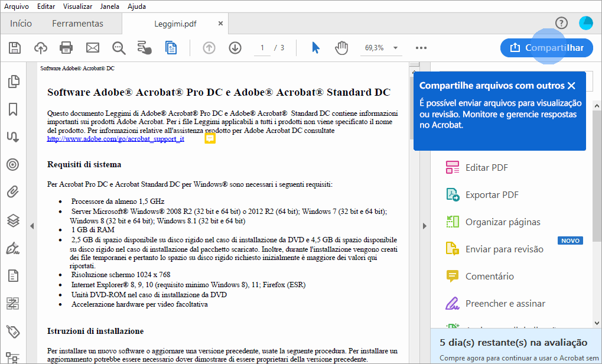Open the Layers panel
Image resolution: width=602 pixels, height=364 pixels.
(x=12, y=220)
